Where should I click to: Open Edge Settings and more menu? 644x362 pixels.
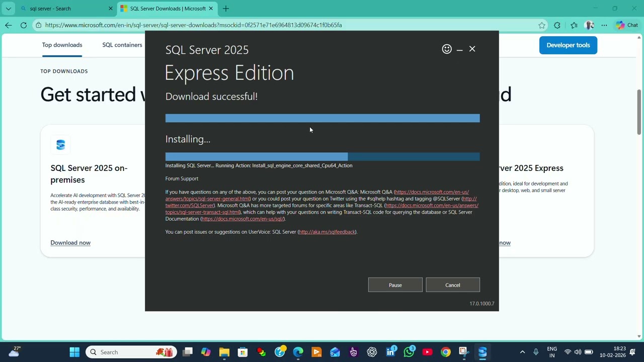point(604,25)
